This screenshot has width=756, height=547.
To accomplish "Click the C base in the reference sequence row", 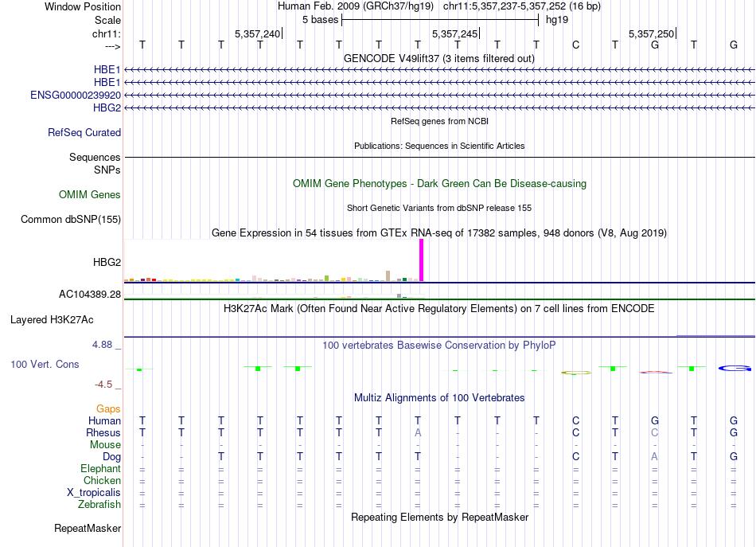I will point(575,45).
